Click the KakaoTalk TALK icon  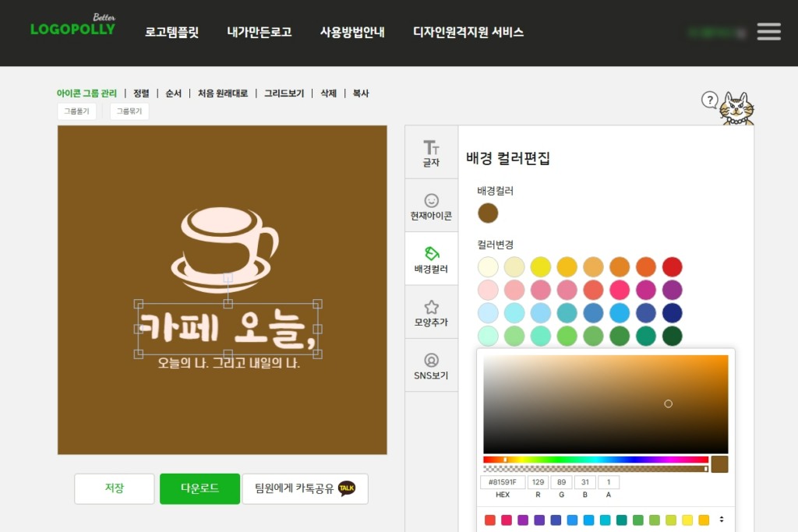click(x=347, y=488)
